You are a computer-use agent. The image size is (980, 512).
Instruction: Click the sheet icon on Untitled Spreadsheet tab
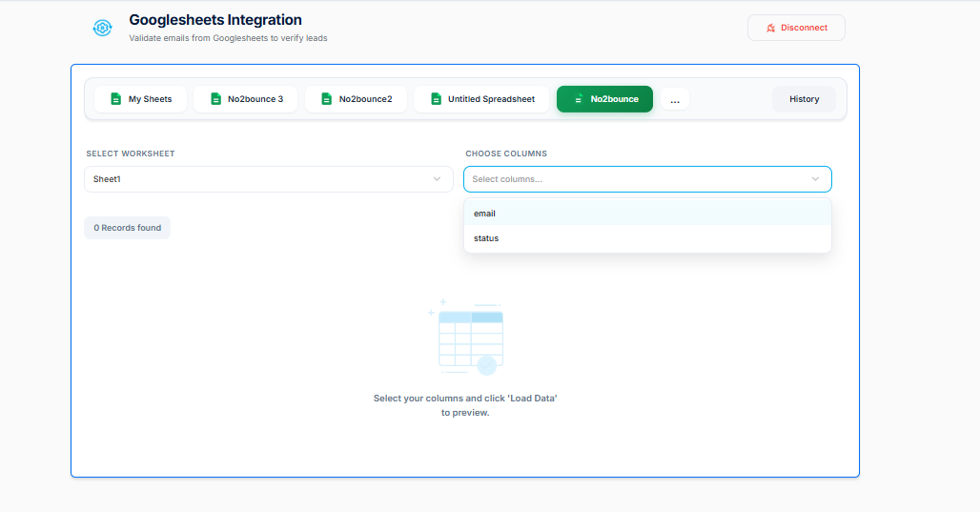coord(437,99)
